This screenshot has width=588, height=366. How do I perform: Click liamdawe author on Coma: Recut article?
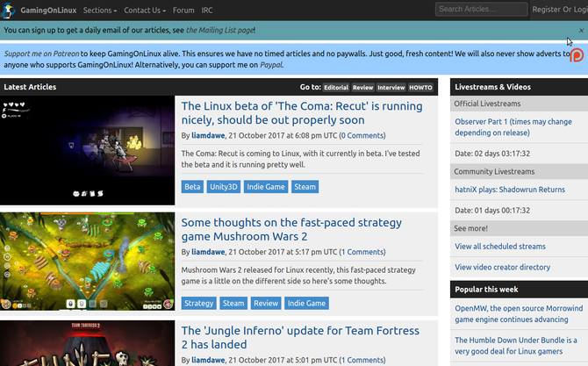click(x=208, y=135)
